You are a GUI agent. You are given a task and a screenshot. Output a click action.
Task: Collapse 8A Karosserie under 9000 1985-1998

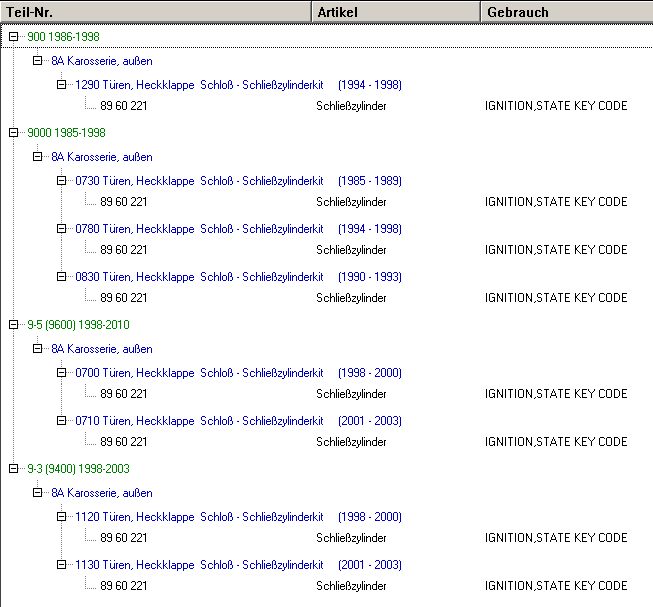point(38,157)
